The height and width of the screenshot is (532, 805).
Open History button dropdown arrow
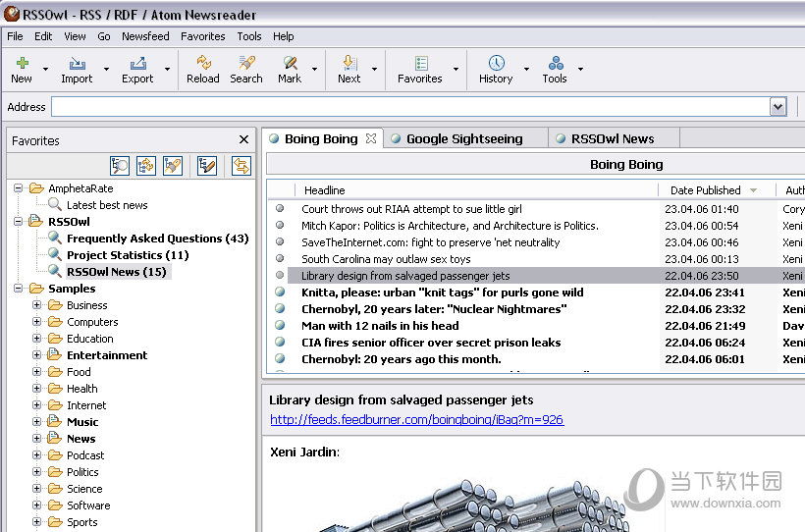(526, 69)
